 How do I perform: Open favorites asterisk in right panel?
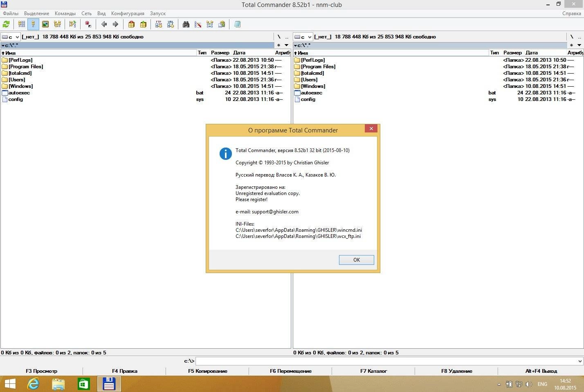tap(571, 45)
